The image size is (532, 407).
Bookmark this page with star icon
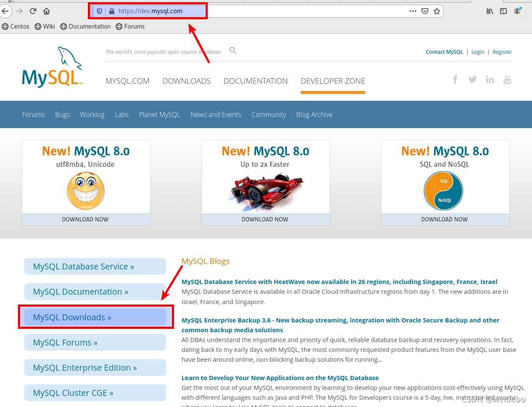pyautogui.click(x=437, y=11)
